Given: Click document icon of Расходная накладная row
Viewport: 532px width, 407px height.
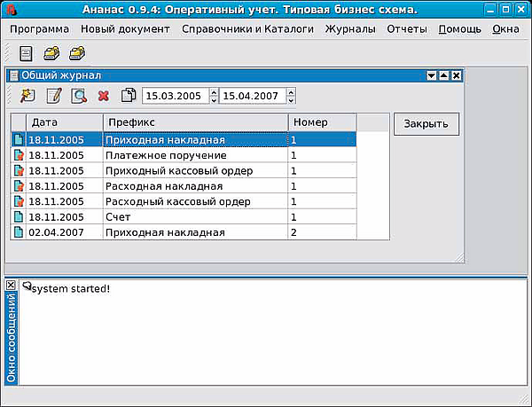Looking at the screenshot, I should (x=19, y=186).
